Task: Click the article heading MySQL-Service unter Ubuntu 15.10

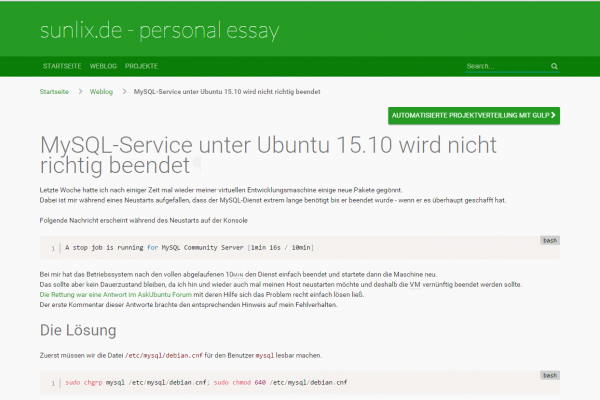Action: pyautogui.click(x=268, y=155)
